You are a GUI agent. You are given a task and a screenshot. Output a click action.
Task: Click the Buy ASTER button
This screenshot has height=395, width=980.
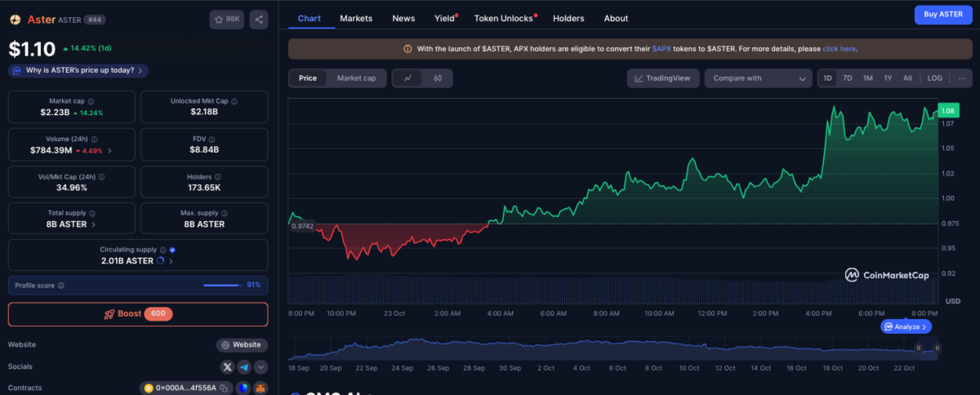[x=942, y=15]
